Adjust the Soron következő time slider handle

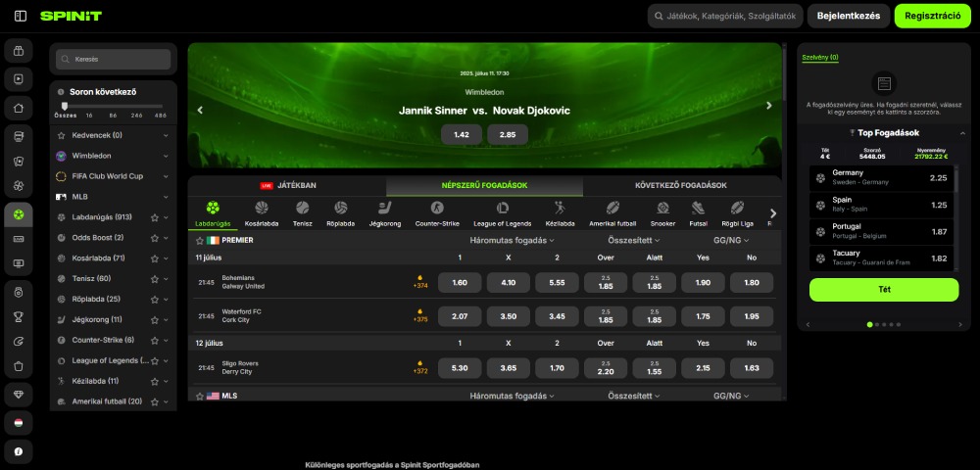(x=65, y=106)
